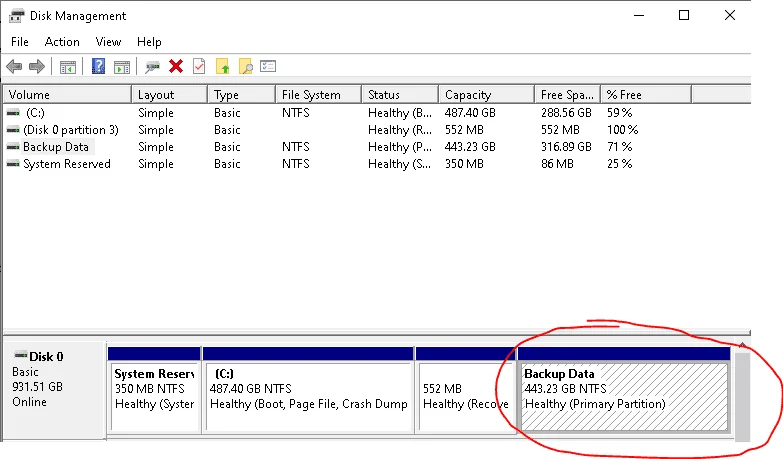Toggle the Show/Hide Action Pane icon
This screenshot has width=783, height=459.
click(x=122, y=66)
